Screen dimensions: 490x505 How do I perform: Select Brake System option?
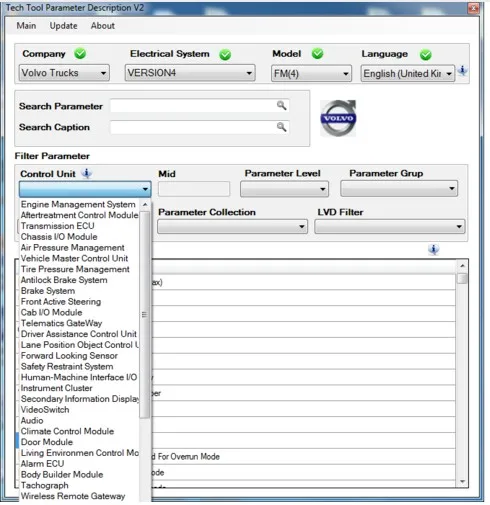79,291
